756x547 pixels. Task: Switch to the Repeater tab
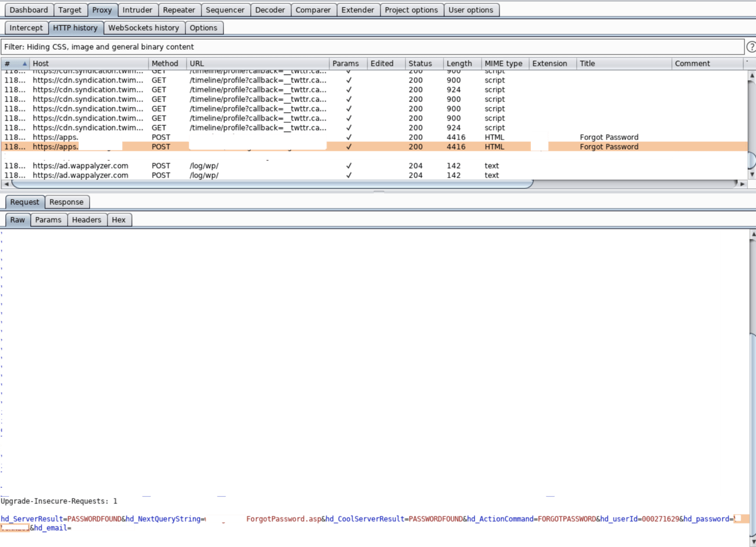[x=179, y=10]
